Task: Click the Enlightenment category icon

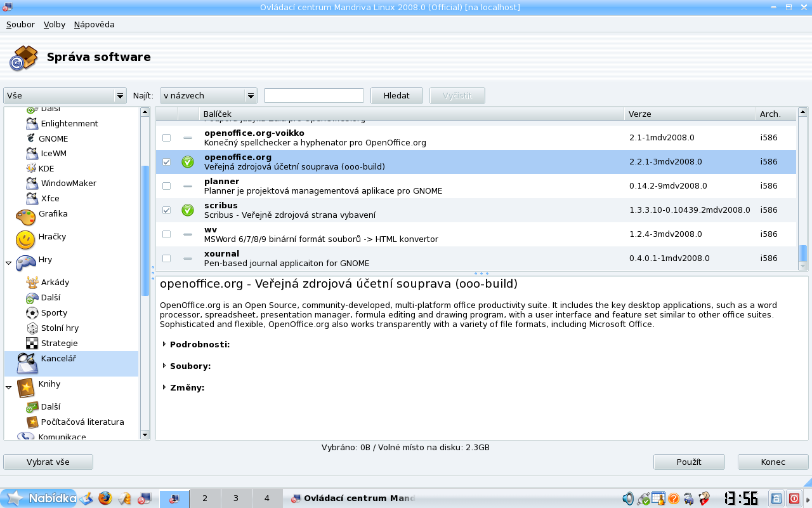Action: 32,123
